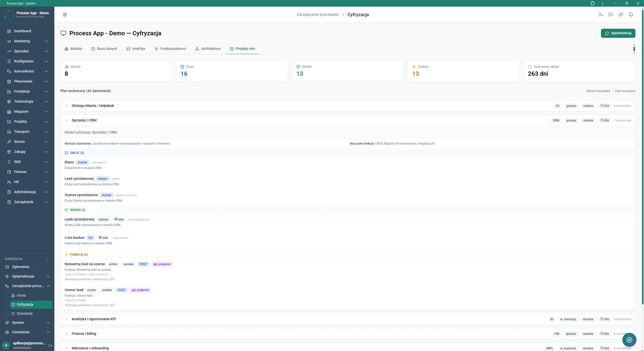Click the R&D lightbulb icon
This screenshot has height=351, width=644.
[9, 162]
